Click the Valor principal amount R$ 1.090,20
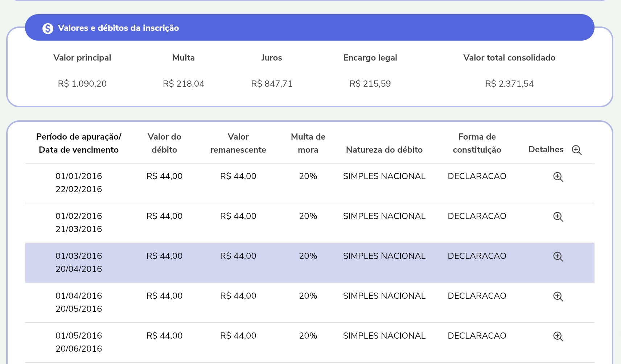Viewport: 621px width, 364px height. pyautogui.click(x=82, y=84)
